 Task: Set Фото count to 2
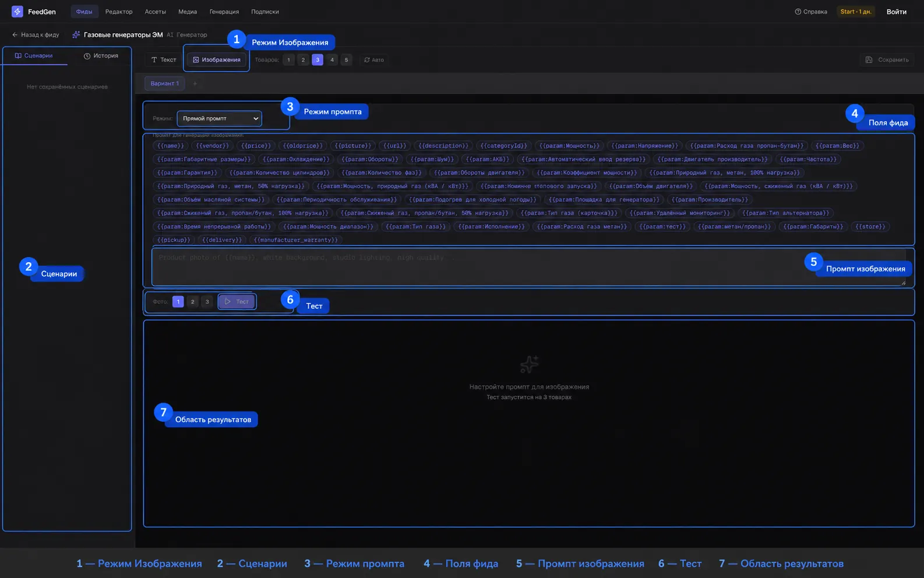coord(192,302)
